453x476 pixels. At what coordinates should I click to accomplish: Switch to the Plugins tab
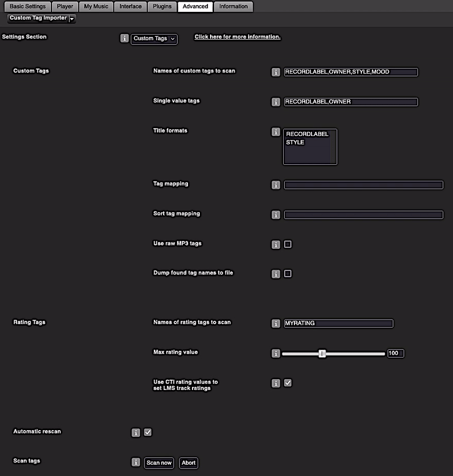pos(162,6)
